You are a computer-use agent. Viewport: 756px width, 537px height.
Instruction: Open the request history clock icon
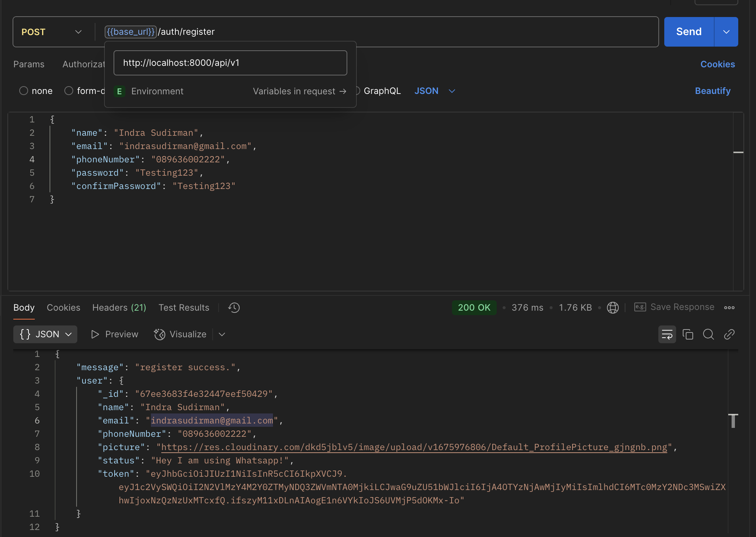(x=234, y=307)
